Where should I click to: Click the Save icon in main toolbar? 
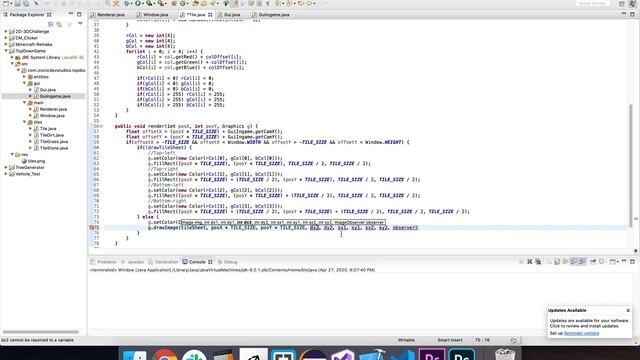(18, 3)
